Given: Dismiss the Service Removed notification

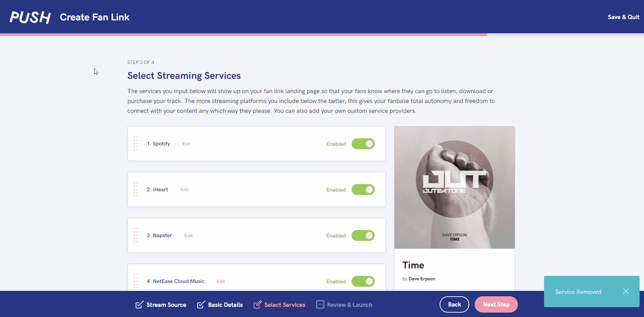Looking at the screenshot, I should pos(626,292).
